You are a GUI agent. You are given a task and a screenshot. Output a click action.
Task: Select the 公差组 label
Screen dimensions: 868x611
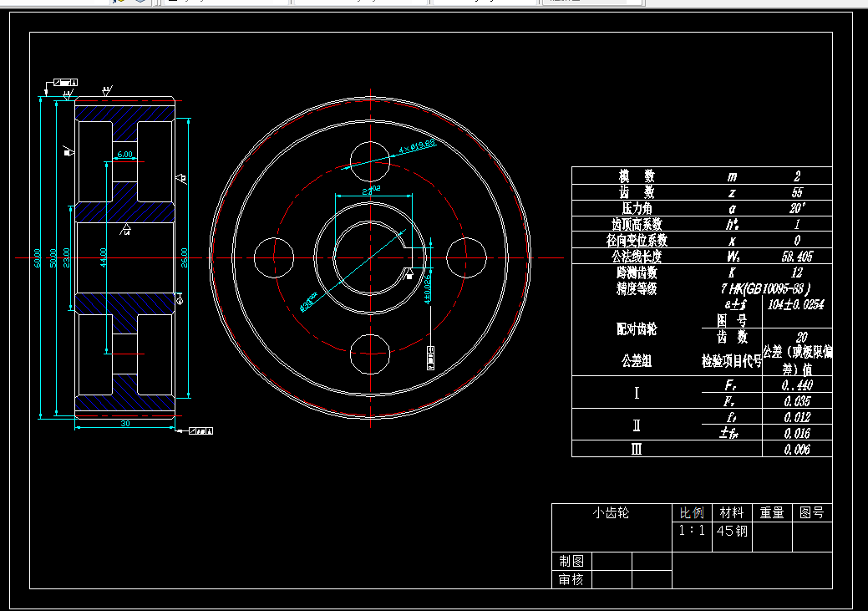pyautogui.click(x=637, y=361)
